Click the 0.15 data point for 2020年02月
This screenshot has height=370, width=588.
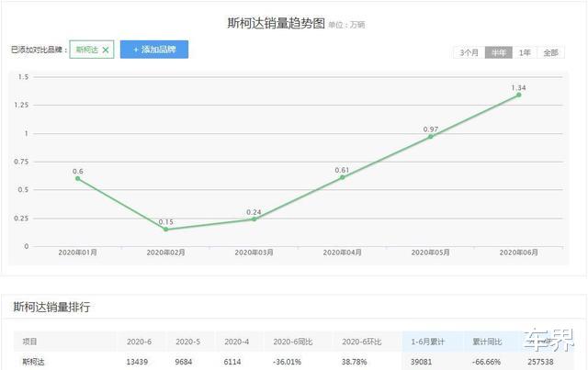tap(165, 229)
